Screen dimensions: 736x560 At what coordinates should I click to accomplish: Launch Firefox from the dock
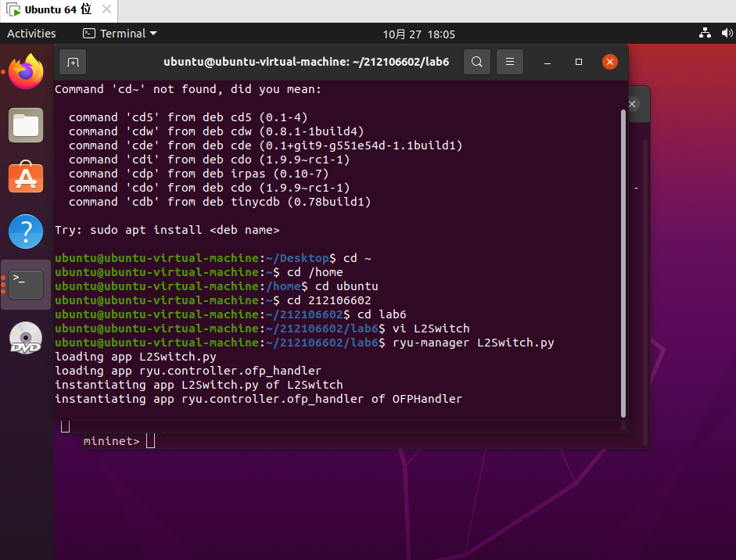point(26,71)
